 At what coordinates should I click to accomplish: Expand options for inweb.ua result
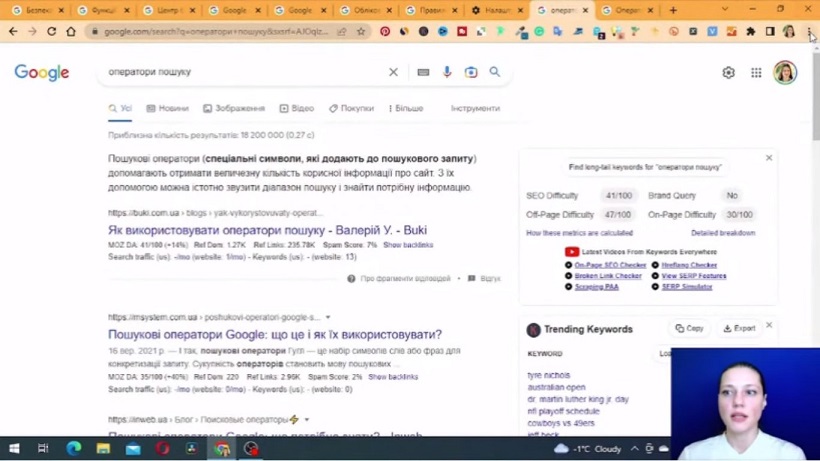[x=307, y=420]
